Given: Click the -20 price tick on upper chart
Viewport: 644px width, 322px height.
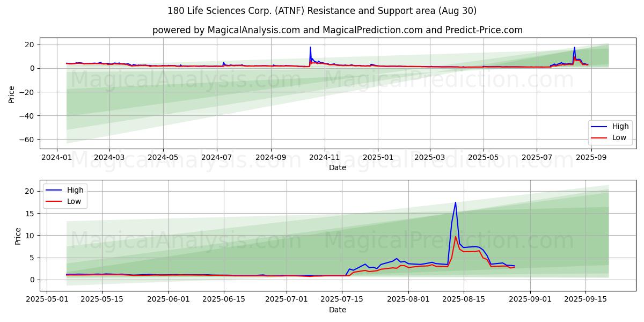Looking at the screenshot, I should pos(28,92).
